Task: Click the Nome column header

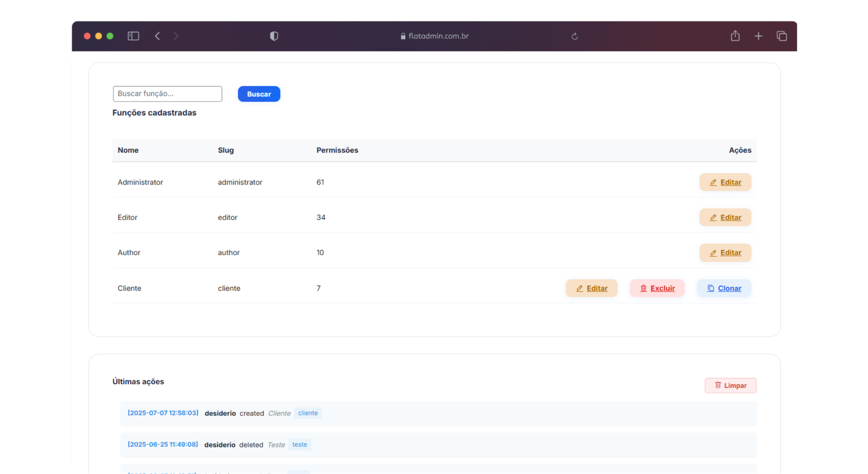Action: point(128,150)
